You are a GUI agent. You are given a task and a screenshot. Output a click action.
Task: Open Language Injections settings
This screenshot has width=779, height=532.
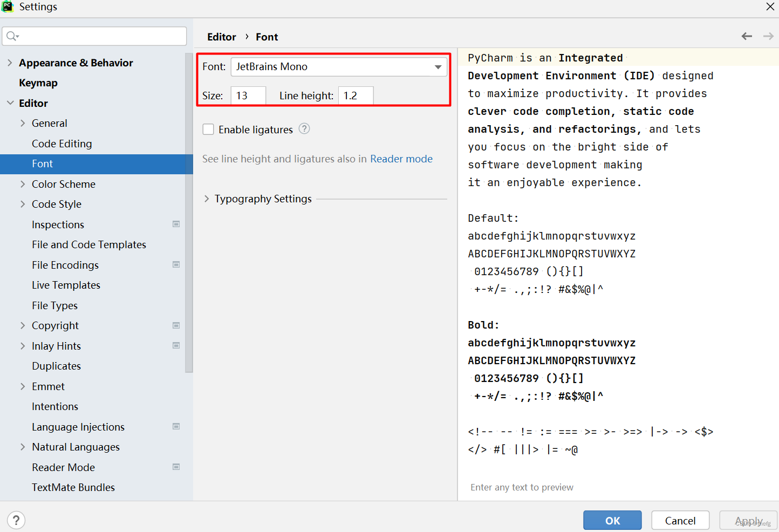[x=78, y=427]
